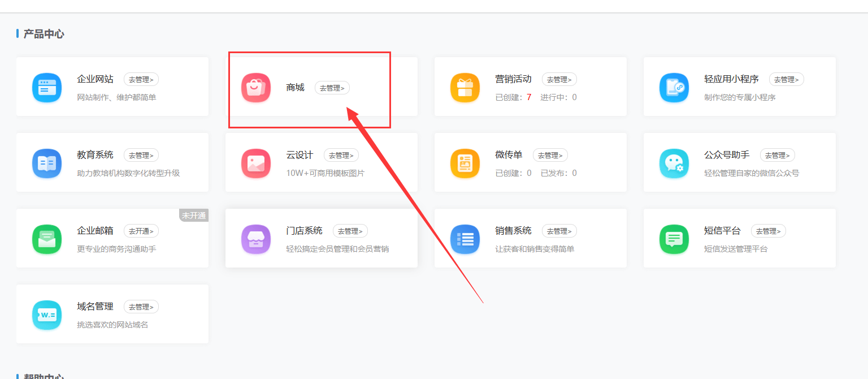
Task: Click the 销售系统 list icon
Action: [465, 239]
